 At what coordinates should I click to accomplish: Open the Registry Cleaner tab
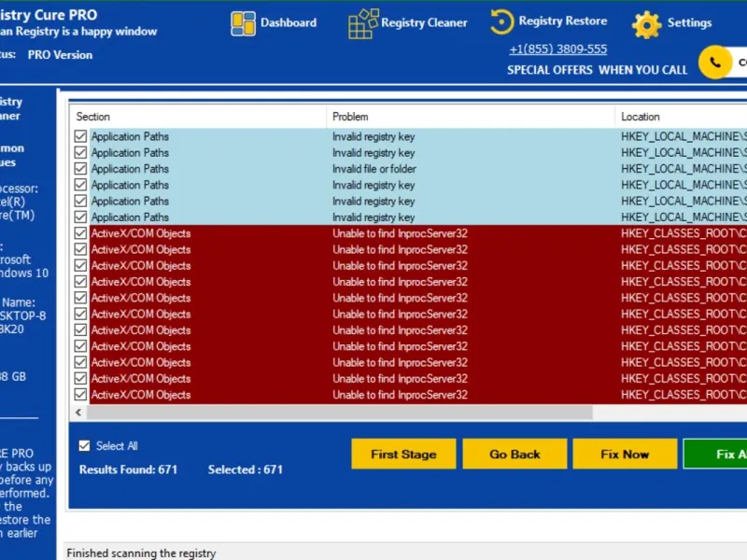[x=424, y=22]
